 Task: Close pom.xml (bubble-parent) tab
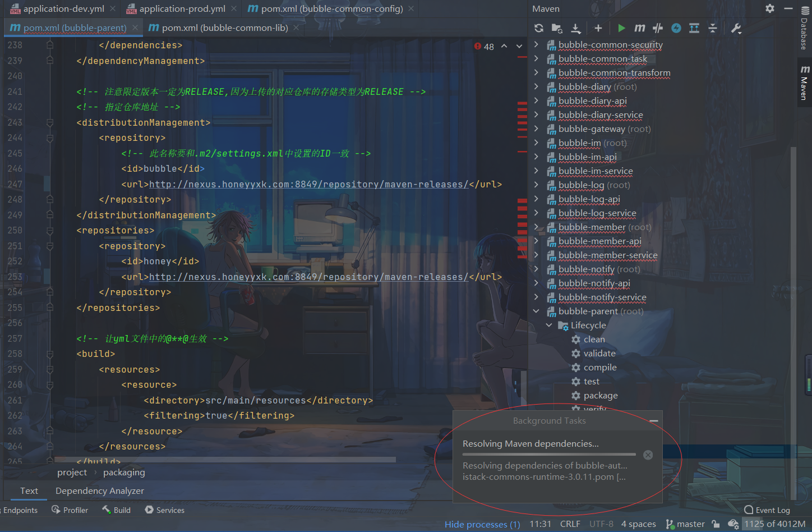pyautogui.click(x=135, y=27)
